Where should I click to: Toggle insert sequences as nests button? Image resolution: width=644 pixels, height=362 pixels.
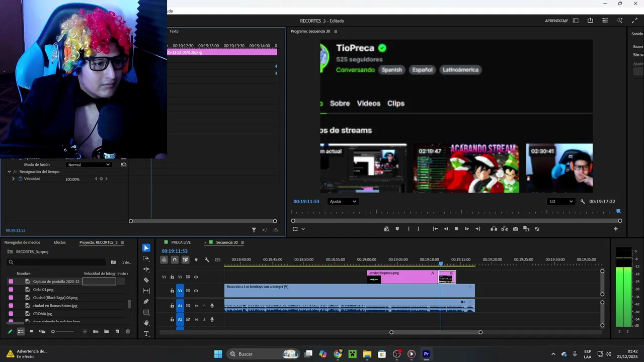pyautogui.click(x=164, y=260)
